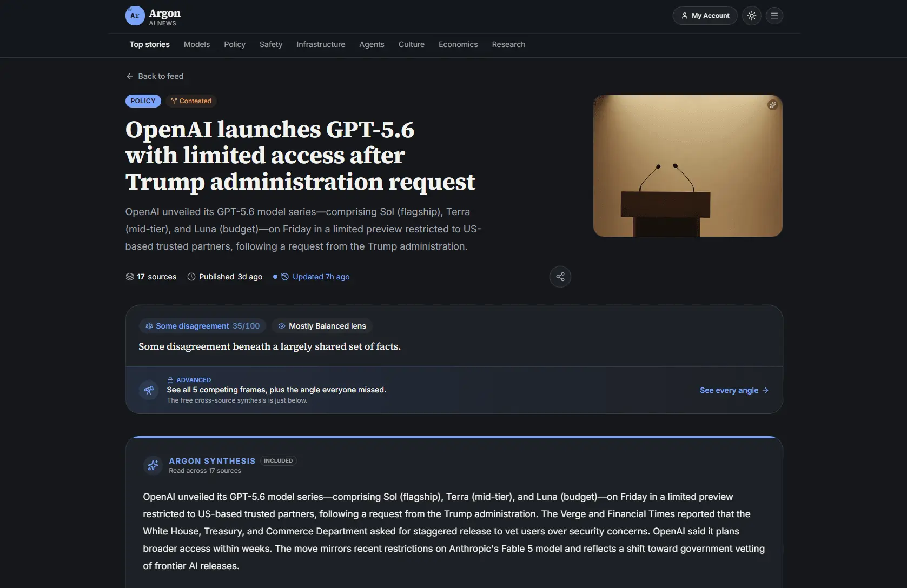Select the Top stories tab
907x588 pixels.
(x=149, y=44)
